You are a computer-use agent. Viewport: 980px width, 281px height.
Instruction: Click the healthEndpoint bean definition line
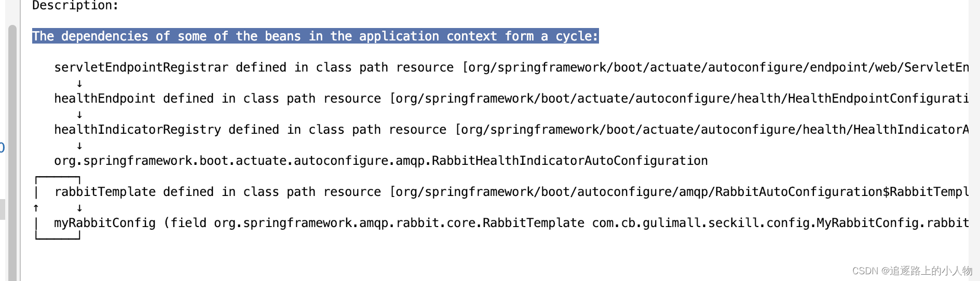pyautogui.click(x=511, y=99)
